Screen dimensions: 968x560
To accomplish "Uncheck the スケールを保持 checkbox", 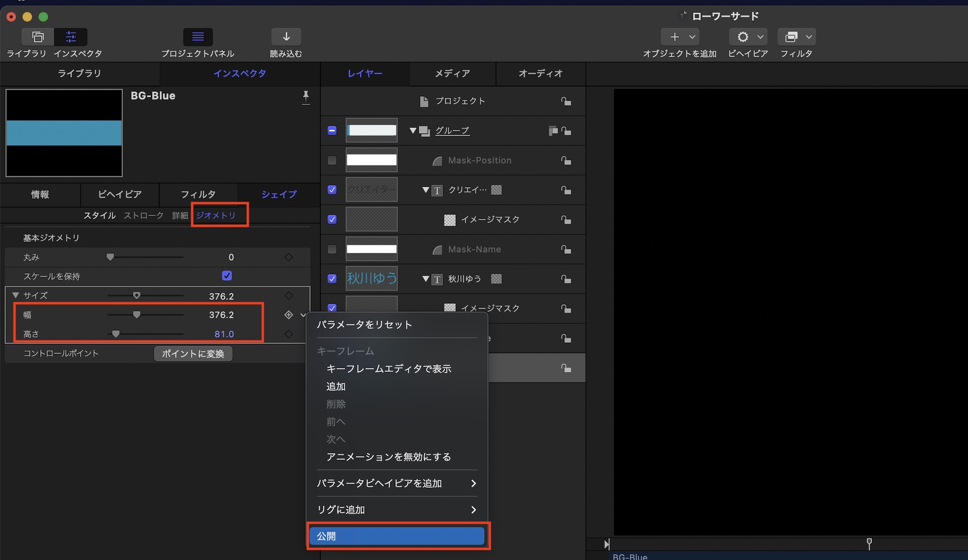I will click(x=227, y=276).
